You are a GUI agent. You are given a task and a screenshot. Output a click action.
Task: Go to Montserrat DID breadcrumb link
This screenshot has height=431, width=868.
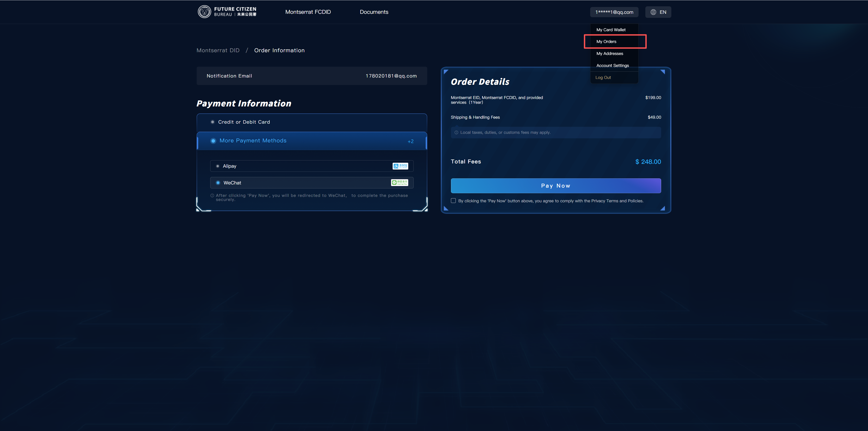(x=218, y=50)
